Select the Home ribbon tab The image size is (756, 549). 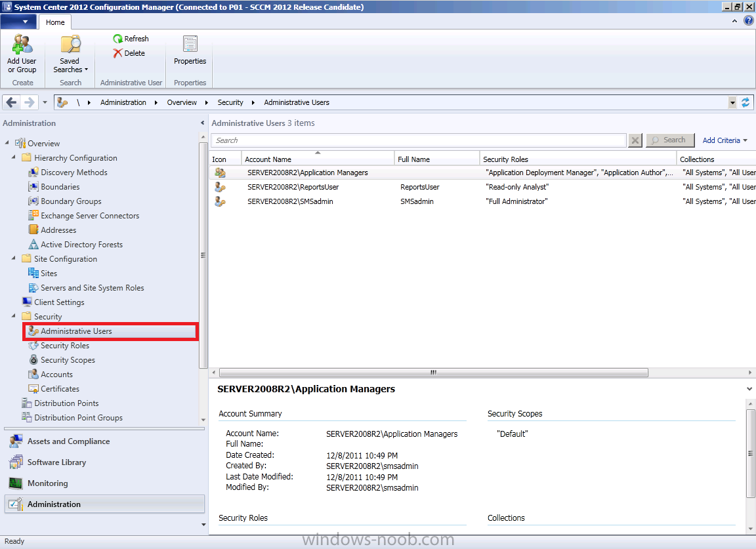coord(55,22)
